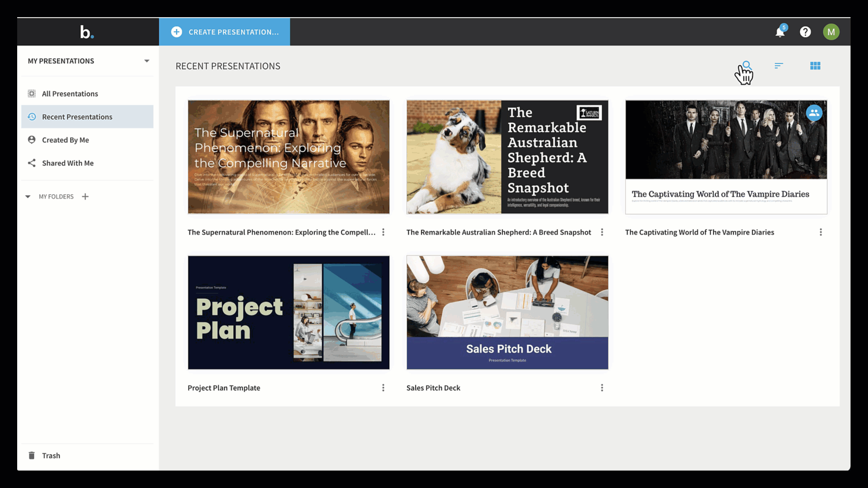The height and width of the screenshot is (488, 868).
Task: Open more options for Project Plan Template
Action: 383,388
